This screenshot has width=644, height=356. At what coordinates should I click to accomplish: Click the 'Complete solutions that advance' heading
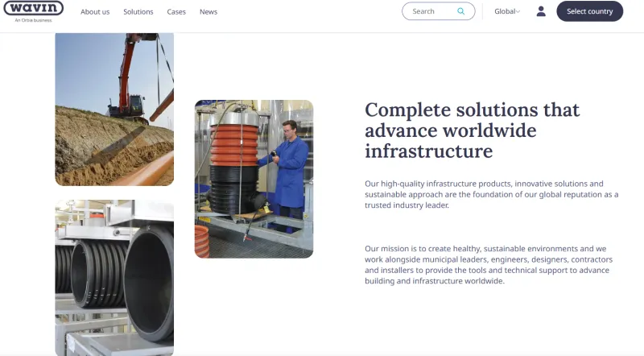pyautogui.click(x=472, y=130)
